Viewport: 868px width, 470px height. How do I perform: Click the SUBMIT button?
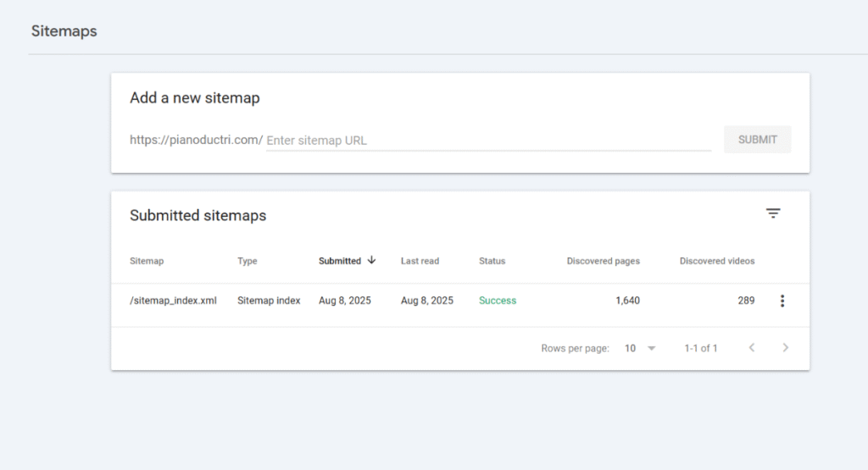(757, 140)
